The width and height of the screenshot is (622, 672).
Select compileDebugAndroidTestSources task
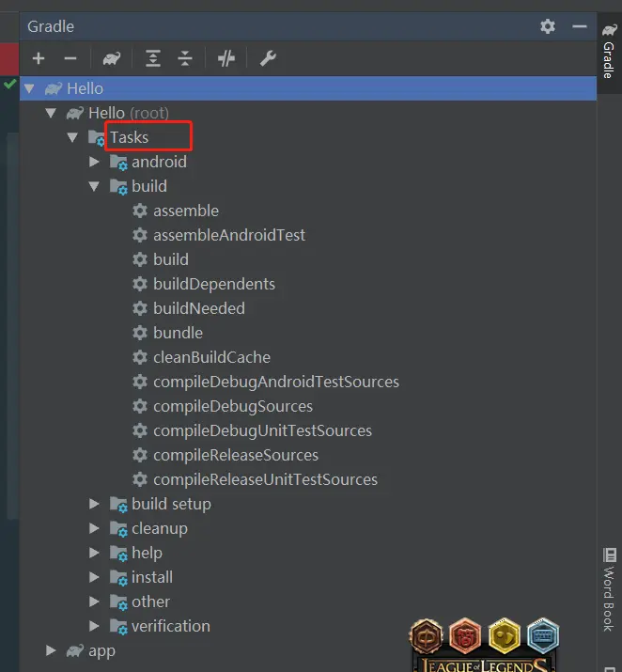pyautogui.click(x=276, y=382)
